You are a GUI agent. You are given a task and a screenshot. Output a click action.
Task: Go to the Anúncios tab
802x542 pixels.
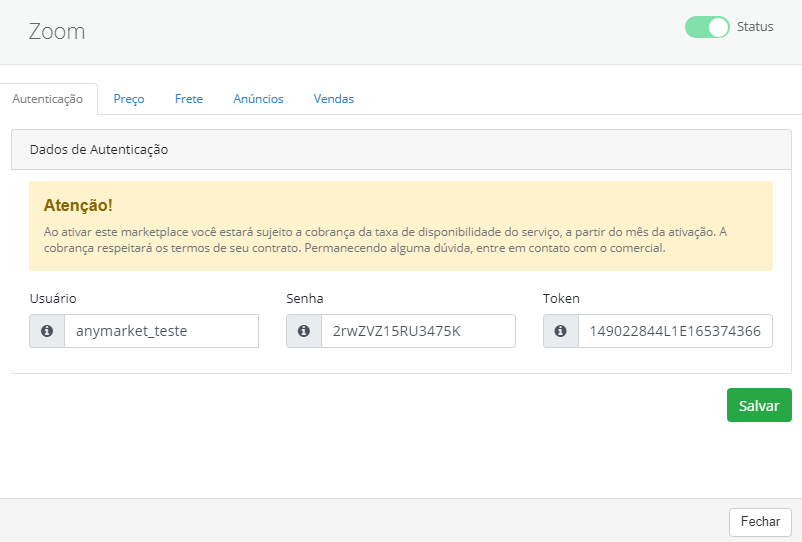pyautogui.click(x=258, y=99)
